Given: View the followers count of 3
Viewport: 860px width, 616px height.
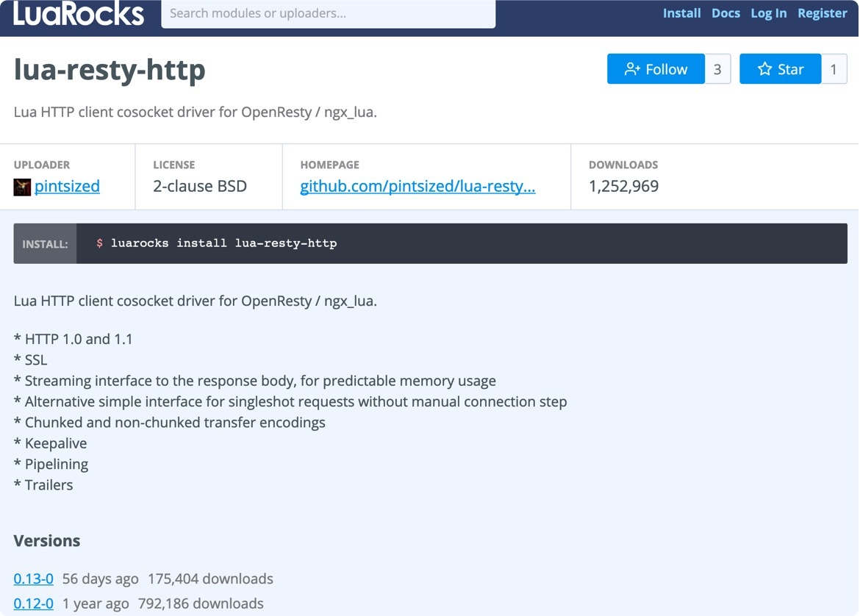Looking at the screenshot, I should pos(717,69).
